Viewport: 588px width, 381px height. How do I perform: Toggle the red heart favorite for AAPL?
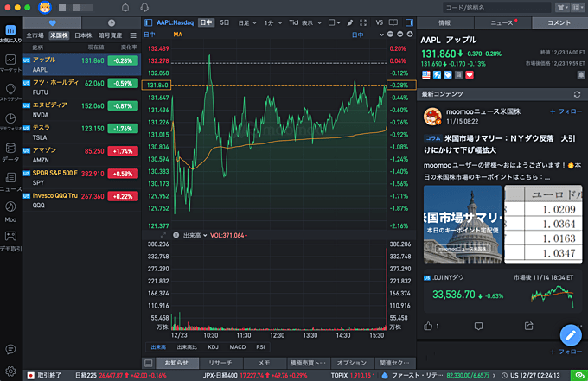[470, 75]
